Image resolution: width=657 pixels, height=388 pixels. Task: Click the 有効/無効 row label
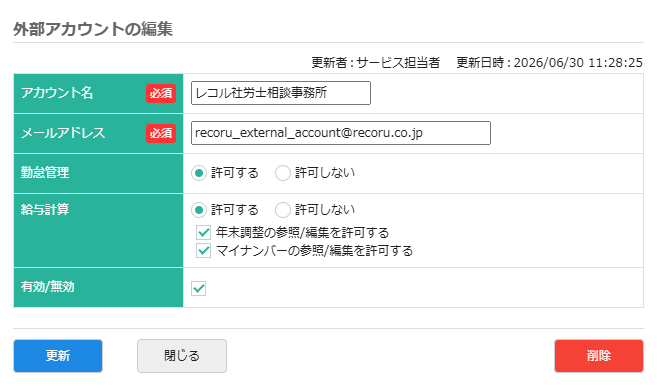pyautogui.click(x=48, y=287)
